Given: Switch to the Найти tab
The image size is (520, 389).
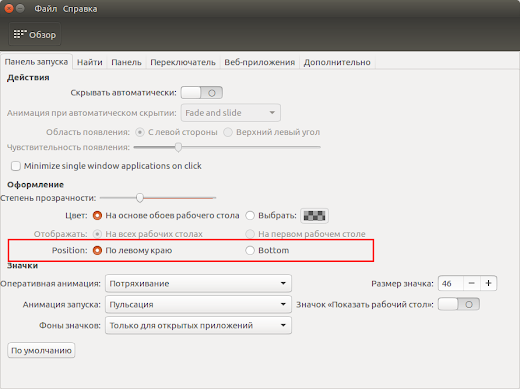Looking at the screenshot, I should (90, 62).
